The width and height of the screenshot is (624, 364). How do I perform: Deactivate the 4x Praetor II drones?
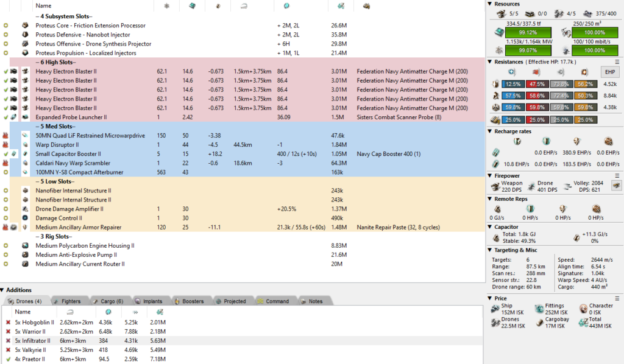click(8, 359)
